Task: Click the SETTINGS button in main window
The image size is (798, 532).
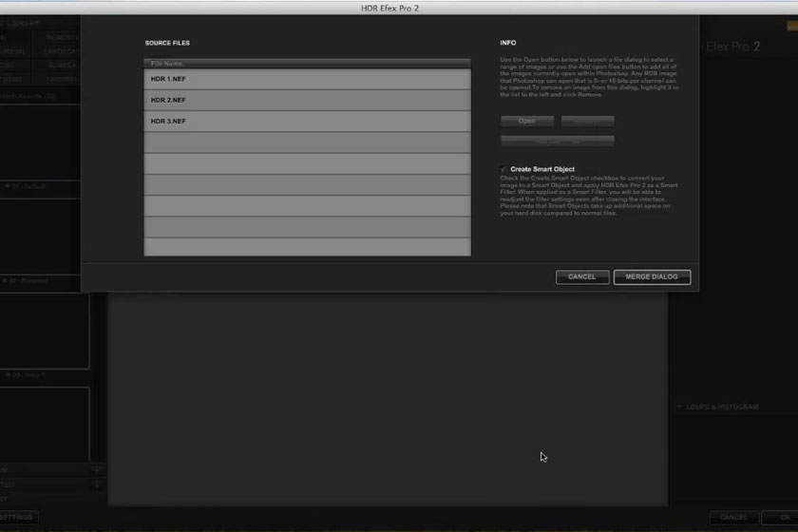Action: tap(17, 517)
